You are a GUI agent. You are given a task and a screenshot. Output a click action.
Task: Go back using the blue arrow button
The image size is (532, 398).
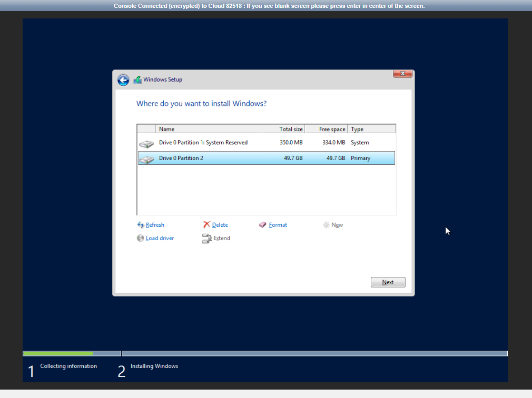point(123,80)
